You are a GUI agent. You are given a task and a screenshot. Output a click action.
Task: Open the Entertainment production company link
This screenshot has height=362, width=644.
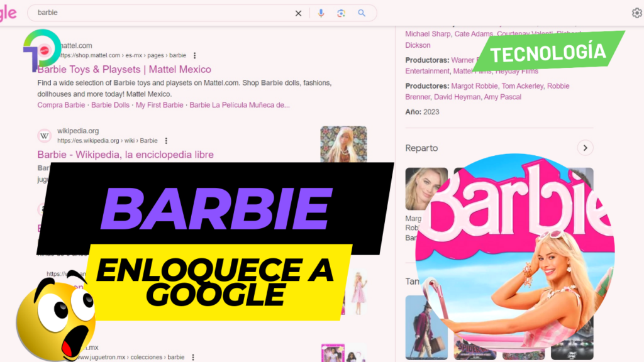[x=427, y=72]
